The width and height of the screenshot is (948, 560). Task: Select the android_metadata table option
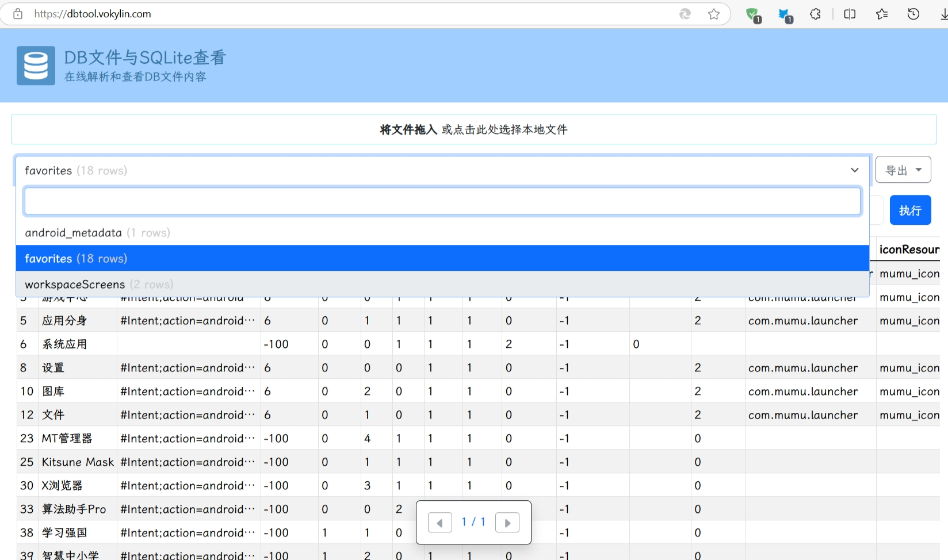tap(97, 232)
